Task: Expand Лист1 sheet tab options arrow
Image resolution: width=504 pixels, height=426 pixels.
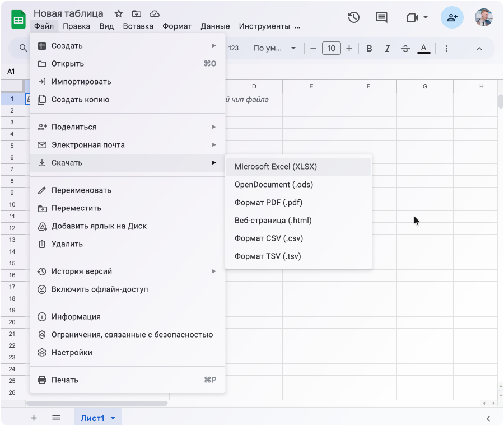Action: coord(113,418)
